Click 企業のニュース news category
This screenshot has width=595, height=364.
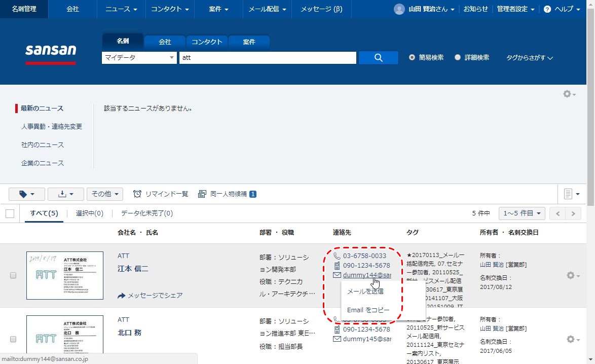click(x=43, y=163)
